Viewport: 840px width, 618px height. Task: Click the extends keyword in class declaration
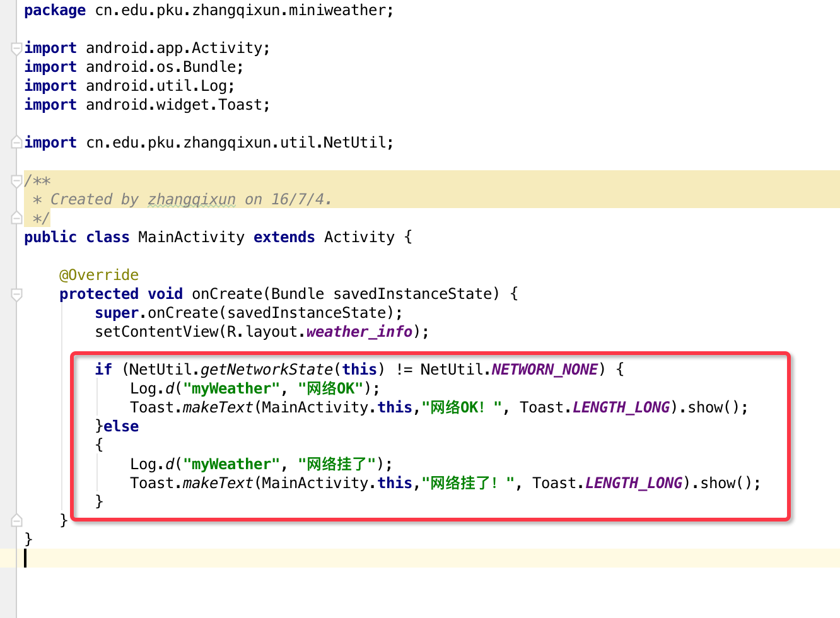pos(284,237)
